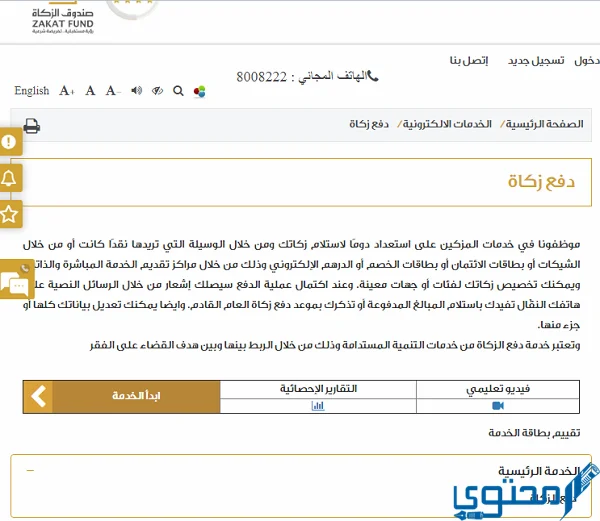
Task: Click toll-free number 8008222
Action: point(261,77)
